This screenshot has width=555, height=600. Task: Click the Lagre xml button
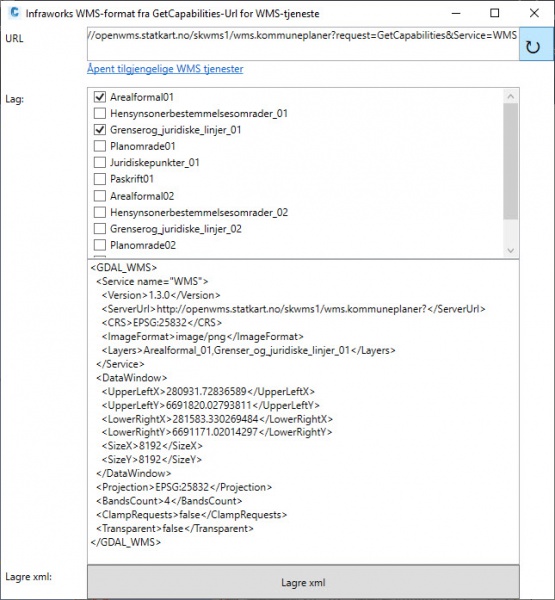[x=303, y=582]
